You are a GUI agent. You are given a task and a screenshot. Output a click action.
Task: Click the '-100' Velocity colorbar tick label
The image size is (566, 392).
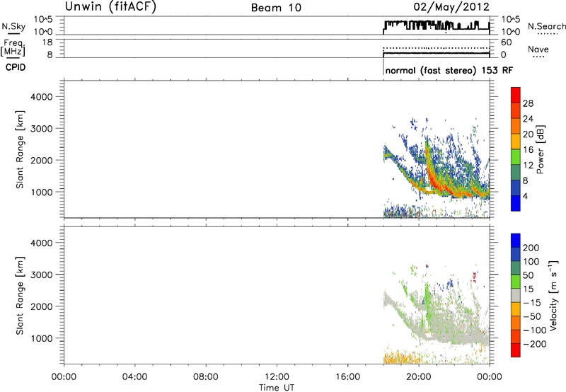pos(535,330)
